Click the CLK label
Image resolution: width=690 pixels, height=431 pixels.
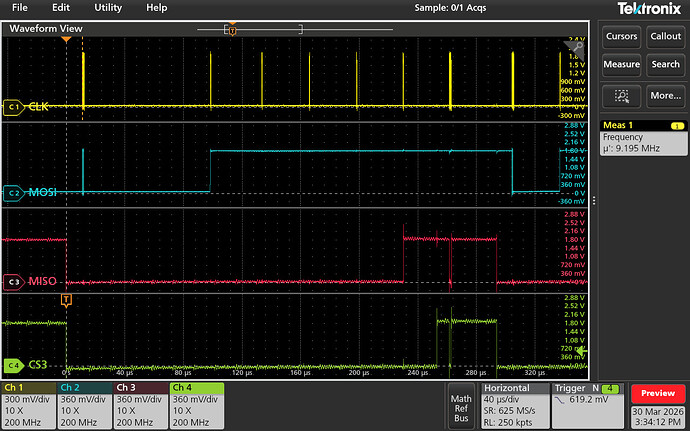39,107
